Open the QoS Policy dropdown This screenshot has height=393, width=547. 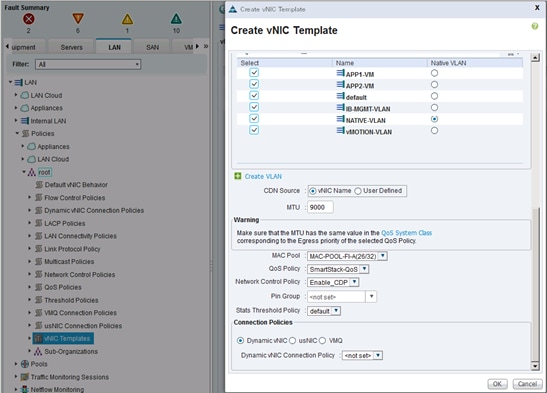pyautogui.click(x=364, y=269)
